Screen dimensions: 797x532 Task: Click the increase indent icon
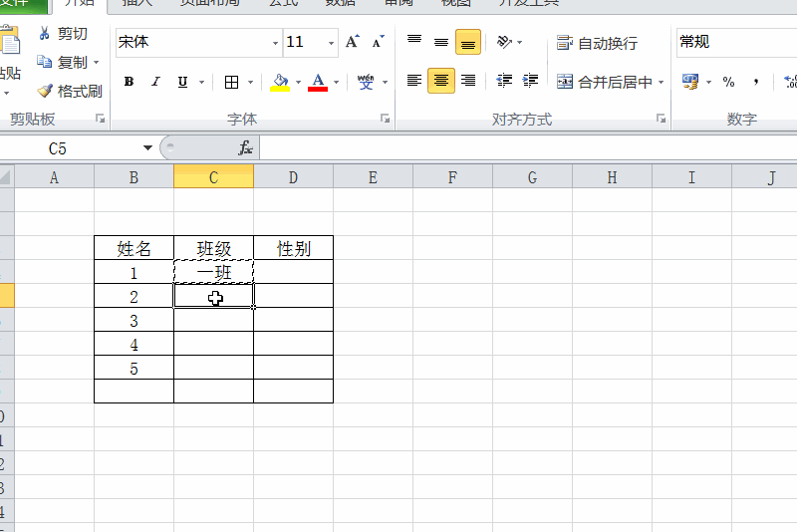coord(530,82)
